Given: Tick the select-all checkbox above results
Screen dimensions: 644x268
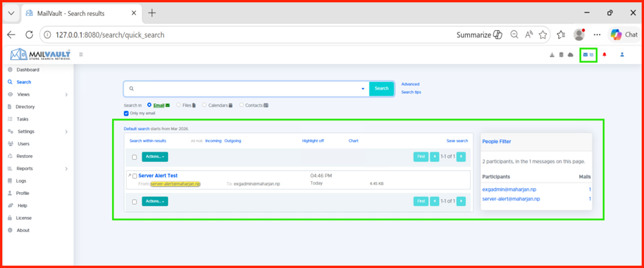Looking at the screenshot, I should (x=134, y=157).
